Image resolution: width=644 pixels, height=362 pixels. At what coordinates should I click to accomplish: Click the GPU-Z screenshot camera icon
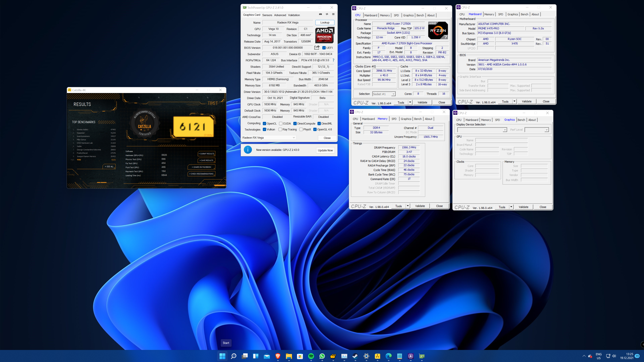(x=320, y=14)
